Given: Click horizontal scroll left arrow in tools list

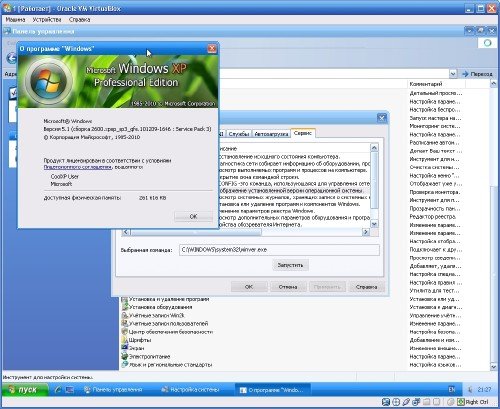Looking at the screenshot, I should click(126, 232).
